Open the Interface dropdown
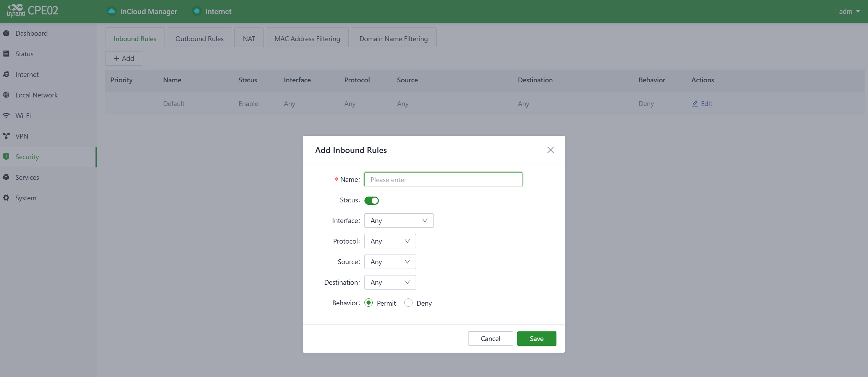868x377 pixels. [x=399, y=221]
